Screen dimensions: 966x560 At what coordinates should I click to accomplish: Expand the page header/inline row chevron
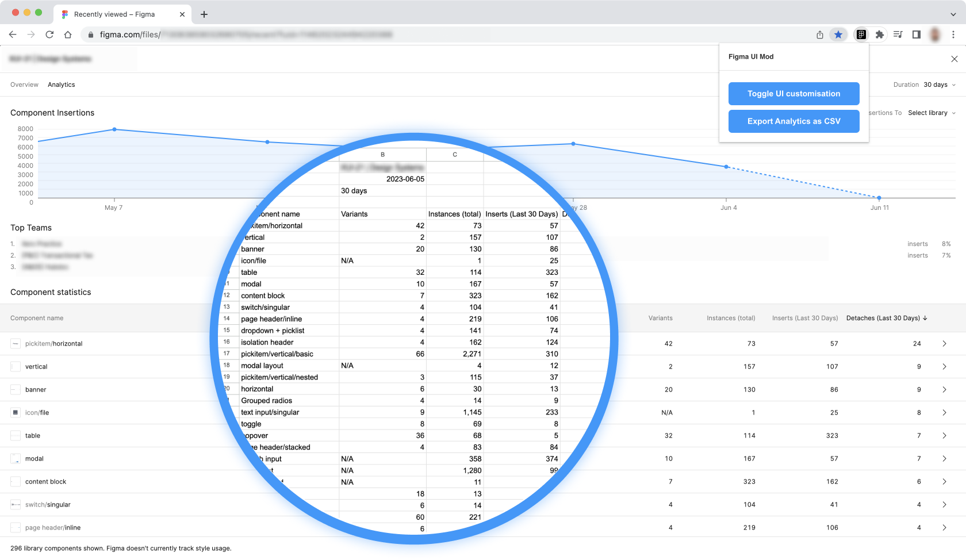(944, 528)
